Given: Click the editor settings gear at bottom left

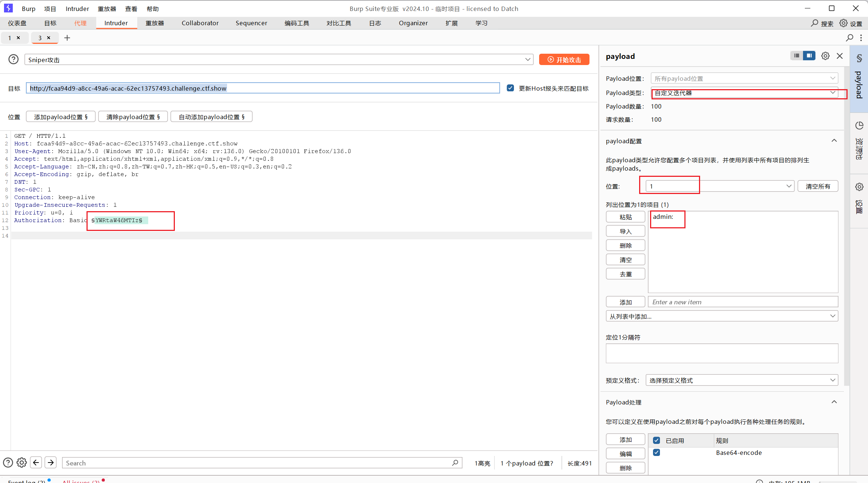Looking at the screenshot, I should point(22,463).
